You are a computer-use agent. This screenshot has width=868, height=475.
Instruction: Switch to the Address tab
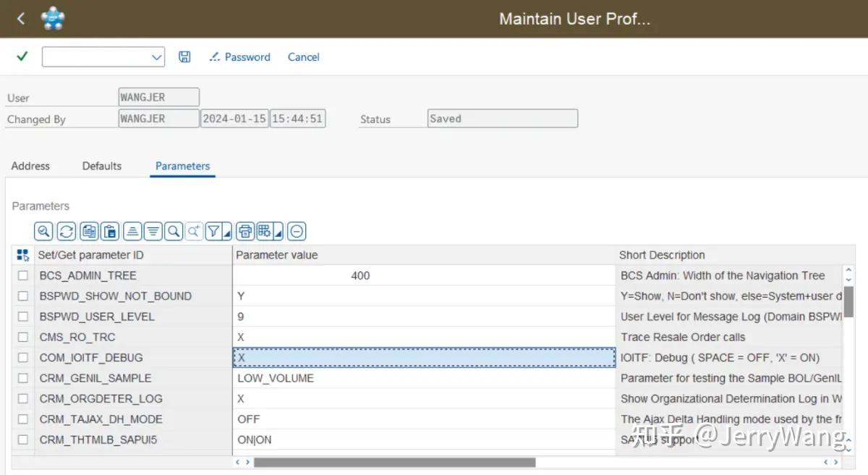coord(30,166)
